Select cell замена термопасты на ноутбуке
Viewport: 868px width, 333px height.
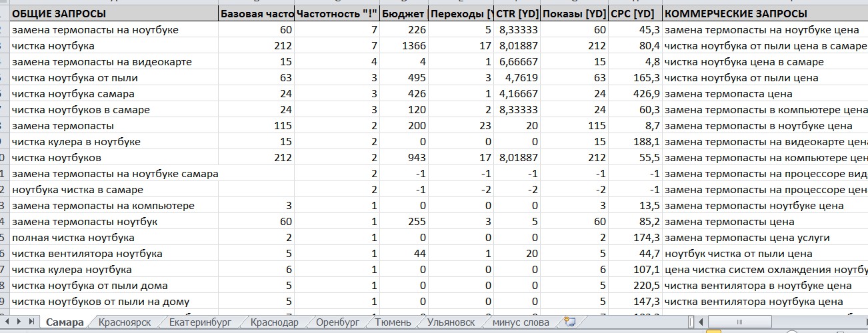point(115,30)
